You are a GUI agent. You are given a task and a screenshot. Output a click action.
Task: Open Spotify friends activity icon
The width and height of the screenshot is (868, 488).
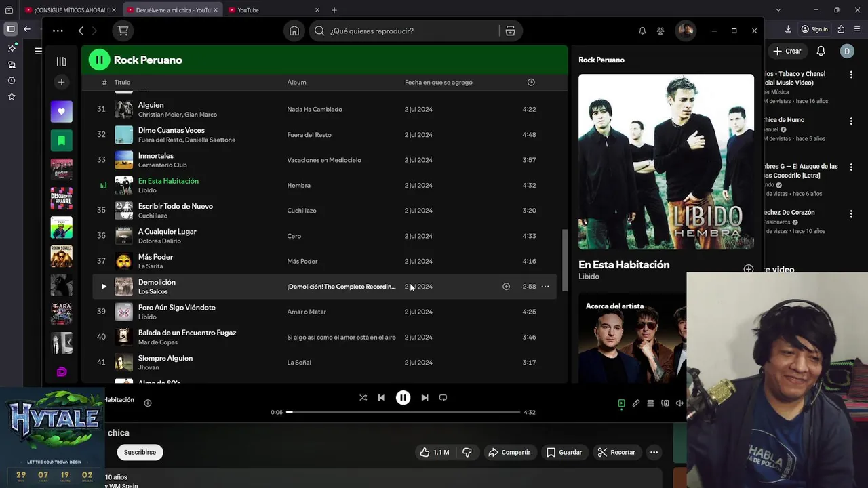660,30
